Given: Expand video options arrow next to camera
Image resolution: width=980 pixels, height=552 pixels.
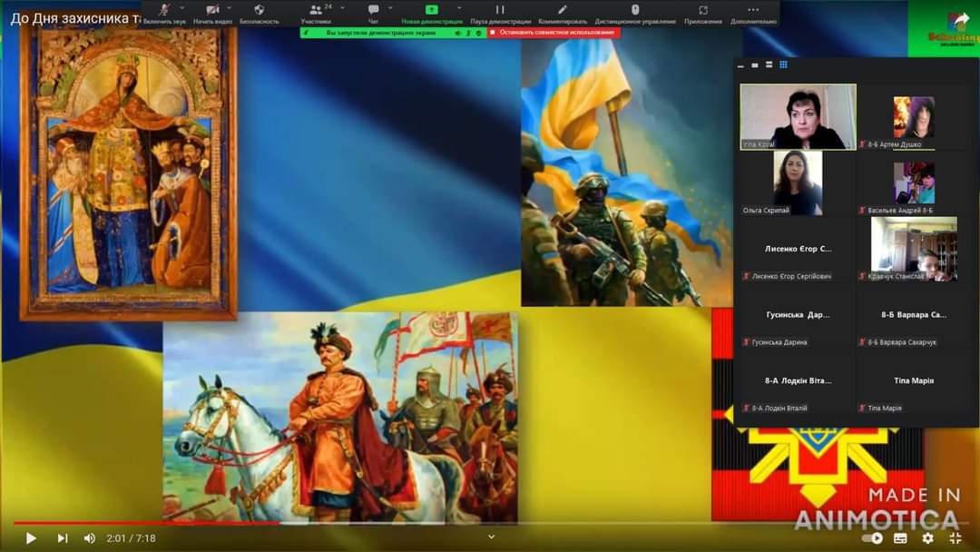Looking at the screenshot, I should coord(230,8).
